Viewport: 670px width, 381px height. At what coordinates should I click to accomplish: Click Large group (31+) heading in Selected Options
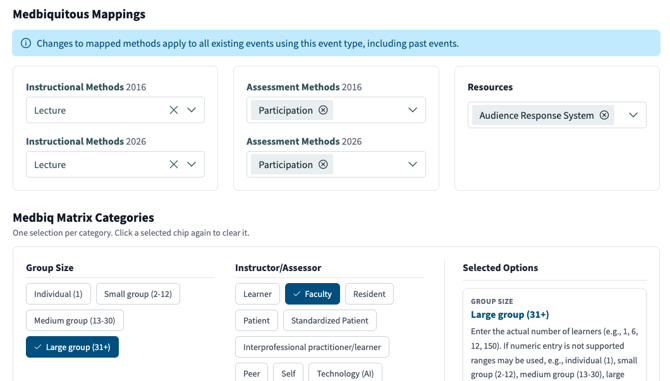510,315
